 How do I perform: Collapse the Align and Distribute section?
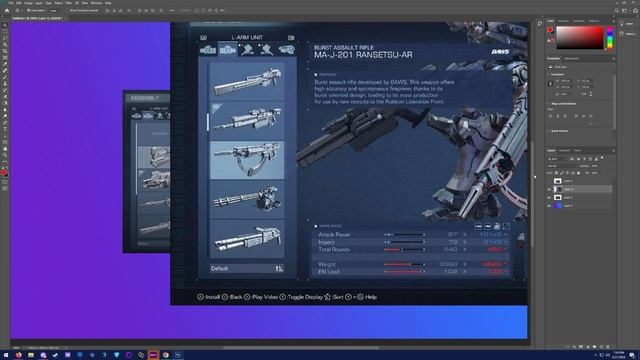548,104
